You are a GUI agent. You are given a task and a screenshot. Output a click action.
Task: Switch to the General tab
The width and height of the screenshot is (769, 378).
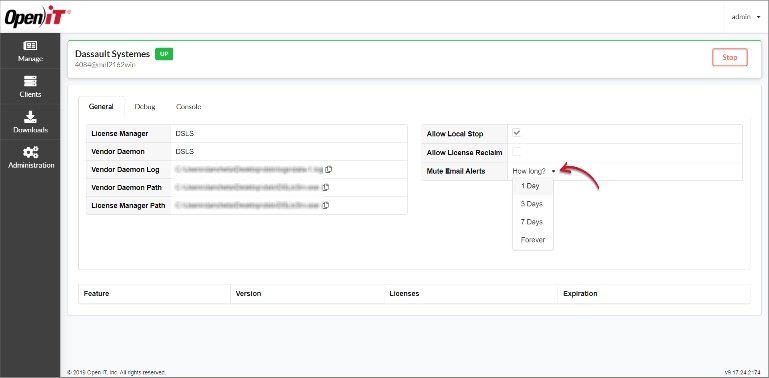[x=101, y=106]
